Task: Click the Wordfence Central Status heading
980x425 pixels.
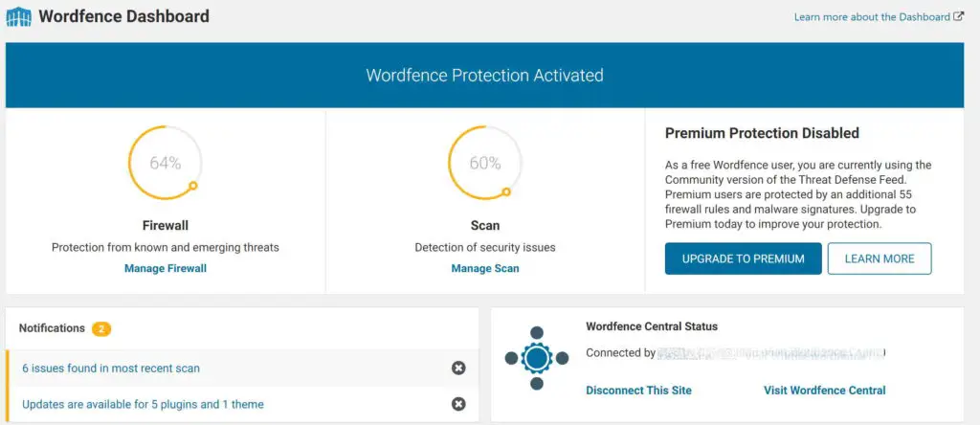Action: 652,326
